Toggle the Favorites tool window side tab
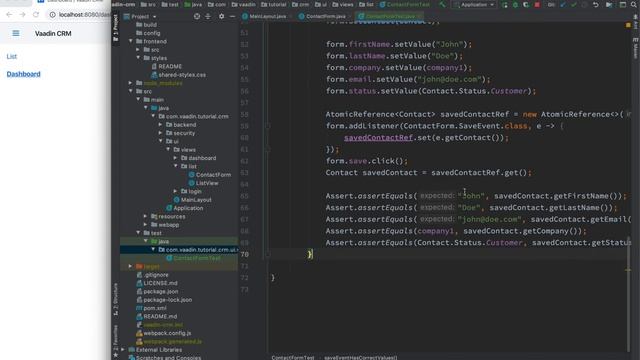The height and width of the screenshot is (360, 640). click(x=116, y=341)
